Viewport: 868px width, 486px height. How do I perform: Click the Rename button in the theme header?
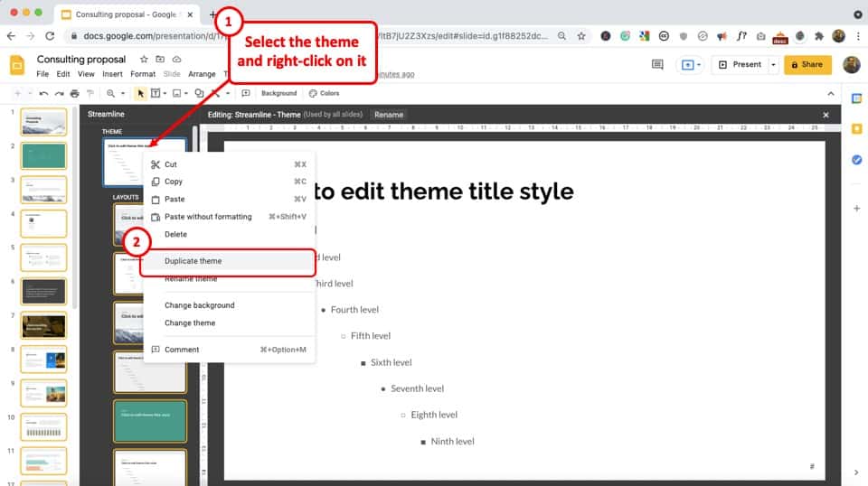click(389, 115)
